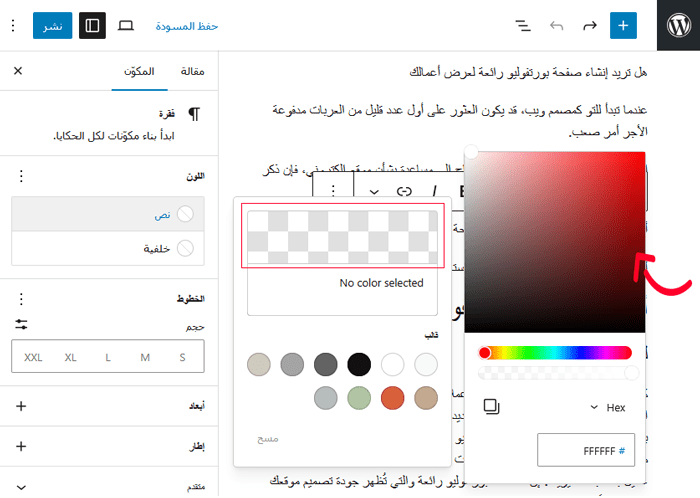Choose font size L

[108, 357]
